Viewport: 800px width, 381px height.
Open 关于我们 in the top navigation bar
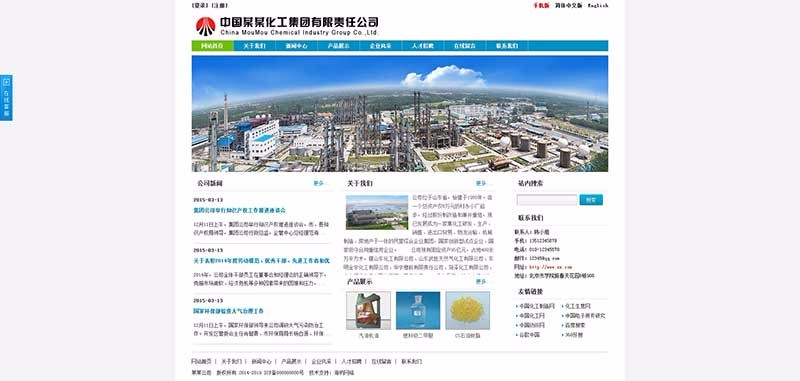coord(254,46)
